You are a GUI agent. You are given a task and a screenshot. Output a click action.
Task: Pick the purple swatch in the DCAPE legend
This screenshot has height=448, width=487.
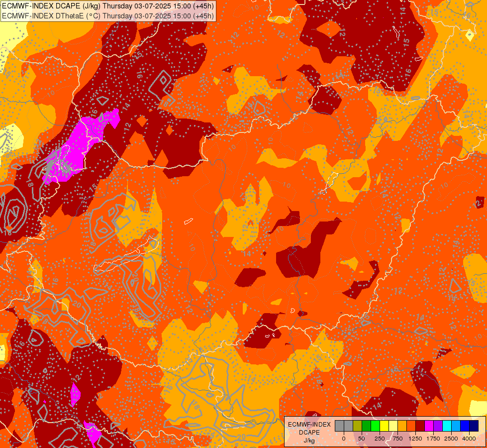tap(438, 426)
